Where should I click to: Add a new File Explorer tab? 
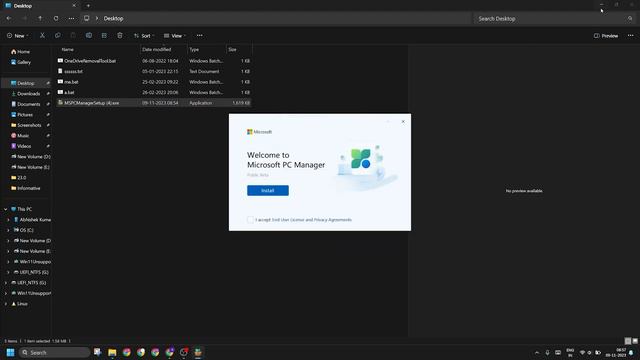click(88, 6)
